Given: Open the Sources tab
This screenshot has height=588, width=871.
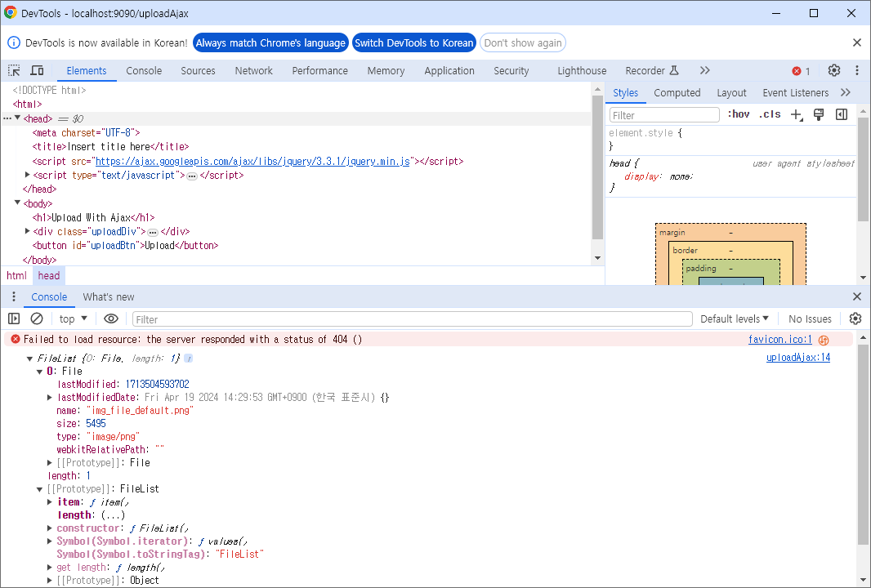Looking at the screenshot, I should click(198, 70).
